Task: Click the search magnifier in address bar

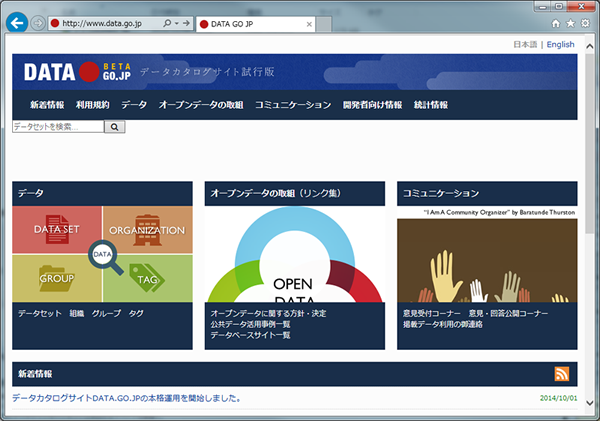Action: click(167, 23)
